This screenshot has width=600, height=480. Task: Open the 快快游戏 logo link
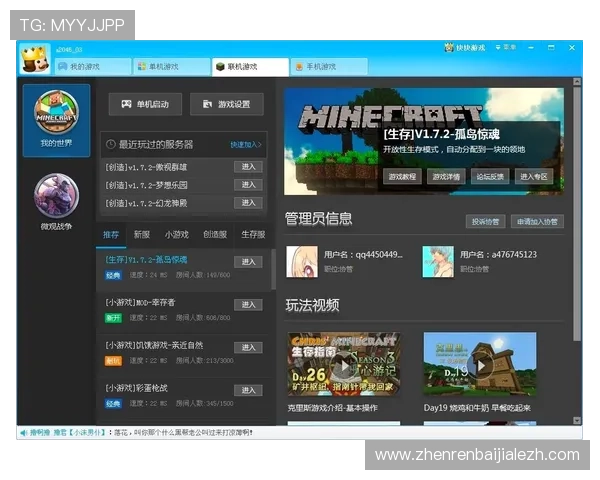[x=465, y=48]
